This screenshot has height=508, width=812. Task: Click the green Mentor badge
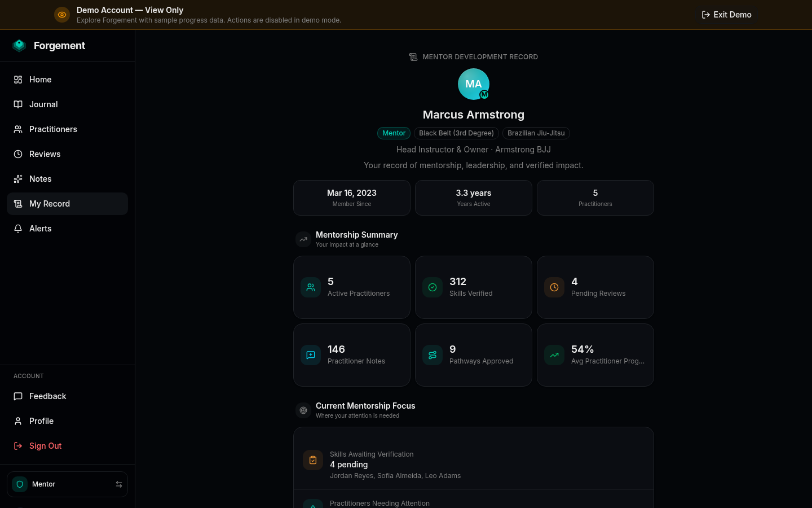394,133
